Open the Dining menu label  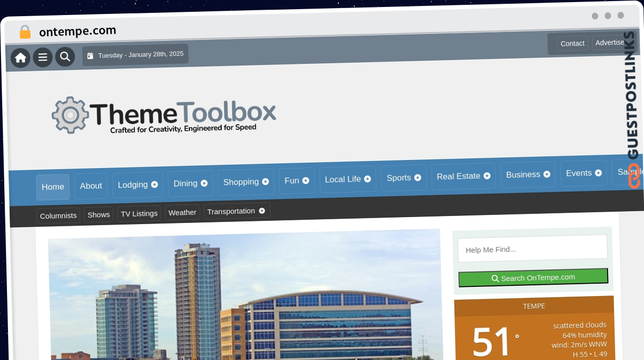pos(185,183)
